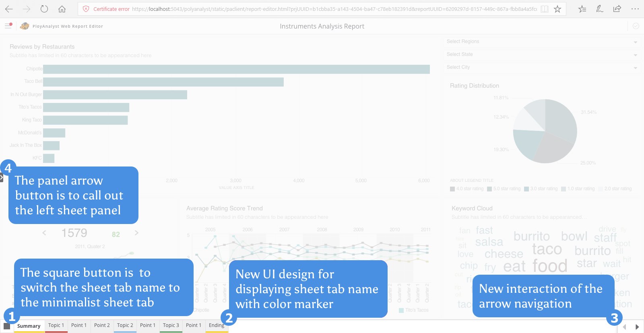The image size is (644, 333).
Task: Click the Instruments Analysis Report title
Action: tap(322, 26)
